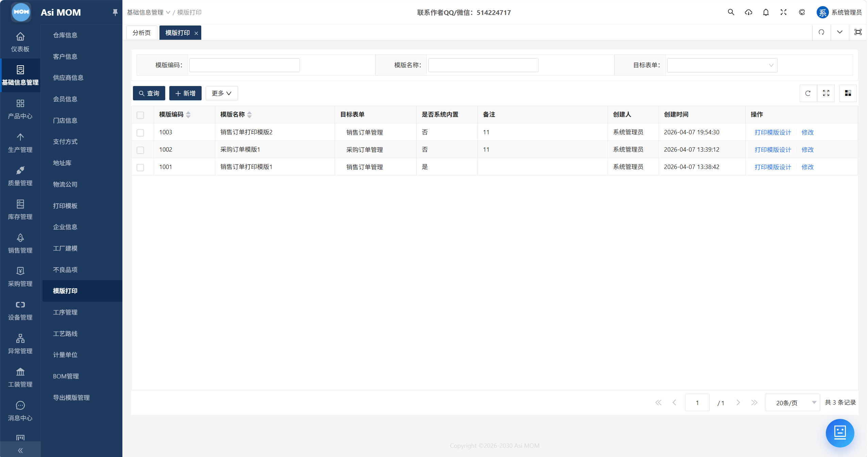868x457 pixels.
Task: Maximize content area icon in tab bar
Action: [858, 32]
